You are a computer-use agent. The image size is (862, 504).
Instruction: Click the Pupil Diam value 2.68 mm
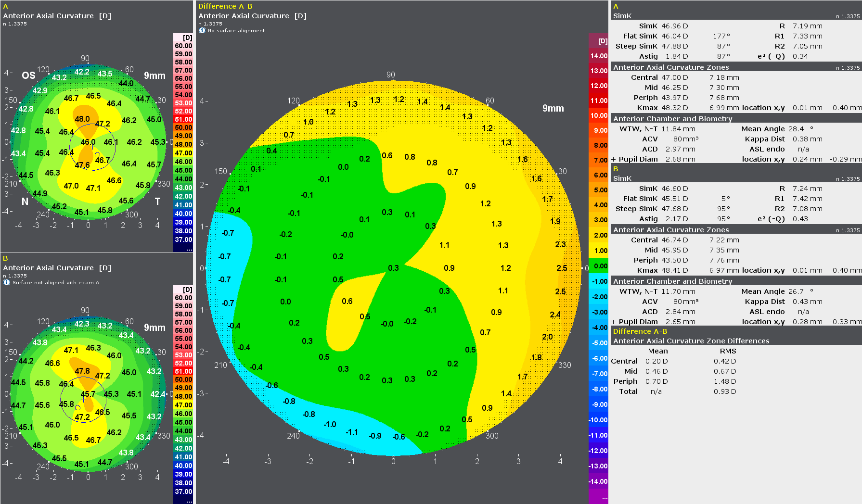click(x=680, y=159)
